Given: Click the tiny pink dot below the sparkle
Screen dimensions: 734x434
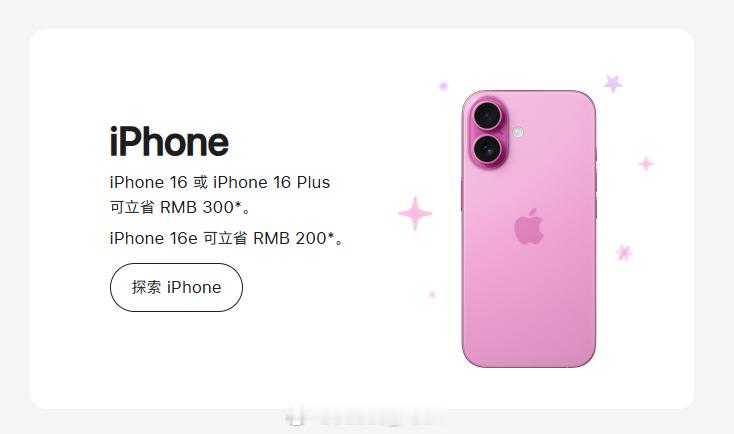Looking at the screenshot, I should point(432,294).
